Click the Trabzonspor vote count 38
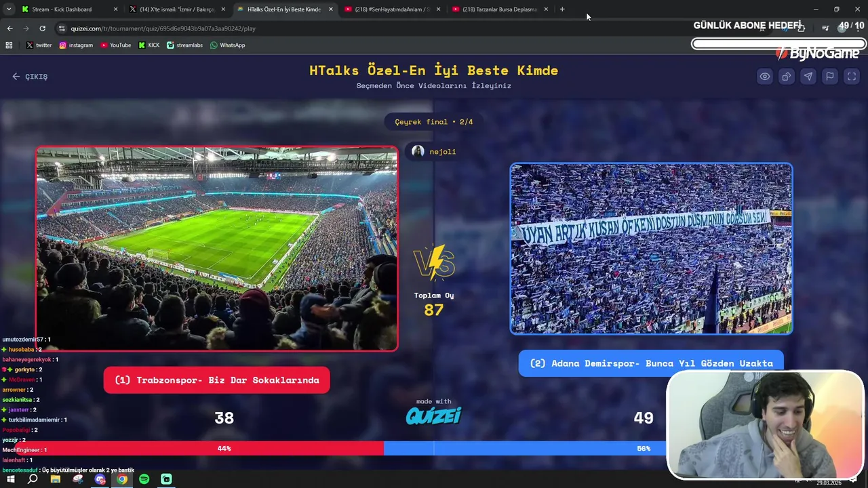 coord(224,418)
